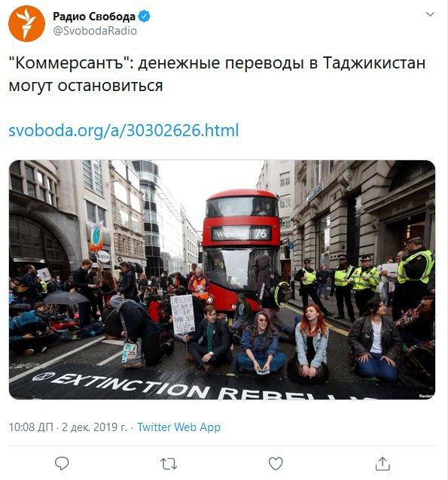The height and width of the screenshot is (480, 448).
Task: Click the Reuters watermark on photo
Action: coord(426,396)
